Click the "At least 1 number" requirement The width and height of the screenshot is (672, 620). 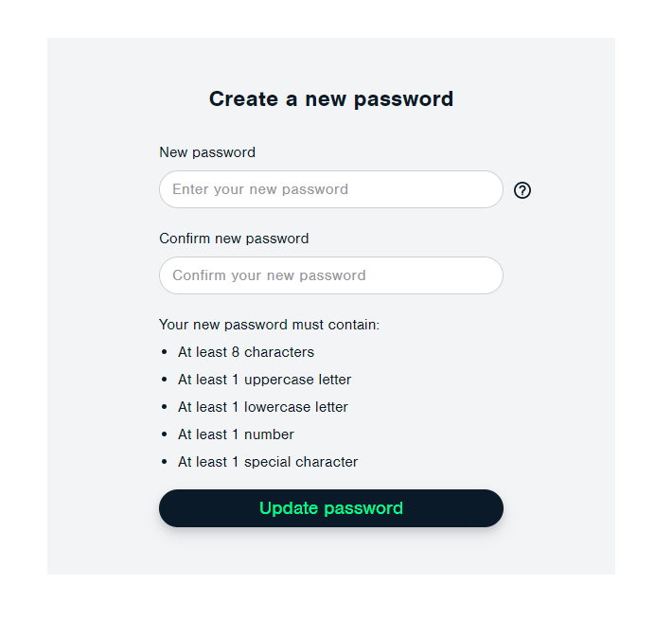(236, 434)
